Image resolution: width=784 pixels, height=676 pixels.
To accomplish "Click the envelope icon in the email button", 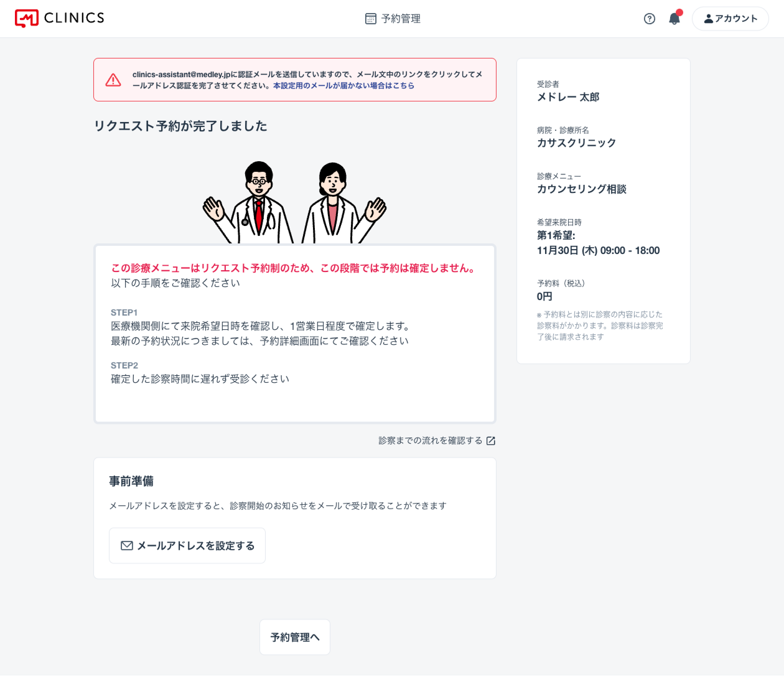I will 127,545.
